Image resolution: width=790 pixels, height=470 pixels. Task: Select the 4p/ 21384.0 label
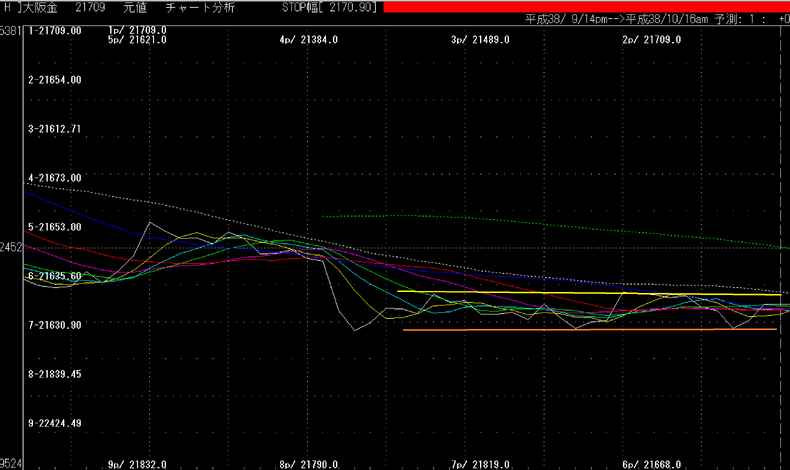309,39
